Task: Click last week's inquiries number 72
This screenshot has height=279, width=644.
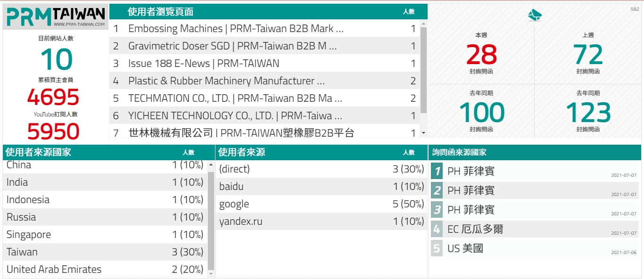Action: (x=588, y=55)
